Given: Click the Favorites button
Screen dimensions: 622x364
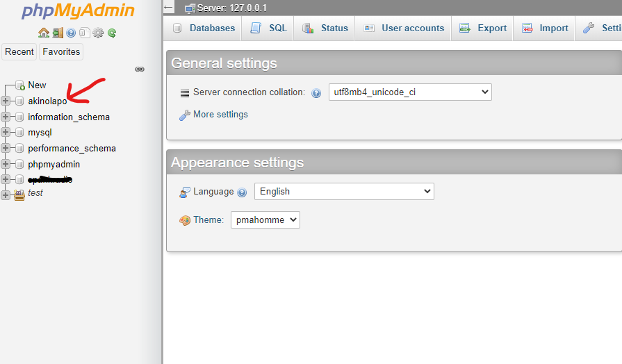Looking at the screenshot, I should click(61, 51).
